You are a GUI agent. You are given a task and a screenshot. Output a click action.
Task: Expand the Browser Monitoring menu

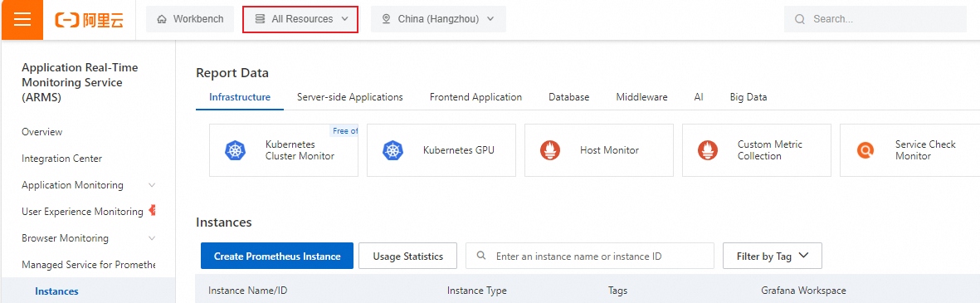pyautogui.click(x=89, y=238)
